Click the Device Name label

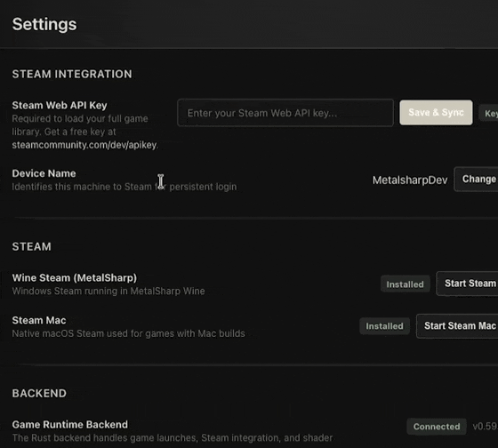click(44, 173)
